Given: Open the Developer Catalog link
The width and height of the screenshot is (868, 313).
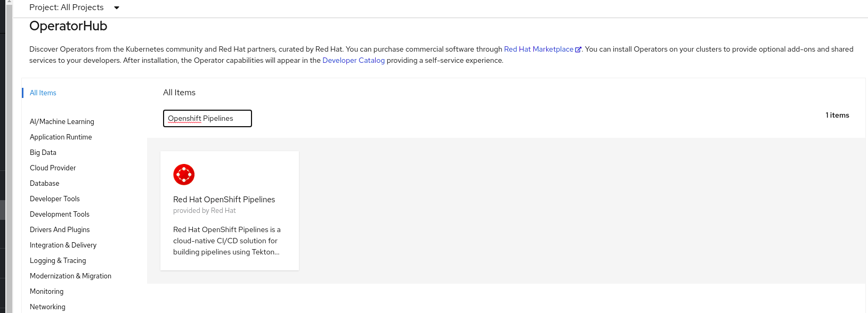Looking at the screenshot, I should (353, 60).
